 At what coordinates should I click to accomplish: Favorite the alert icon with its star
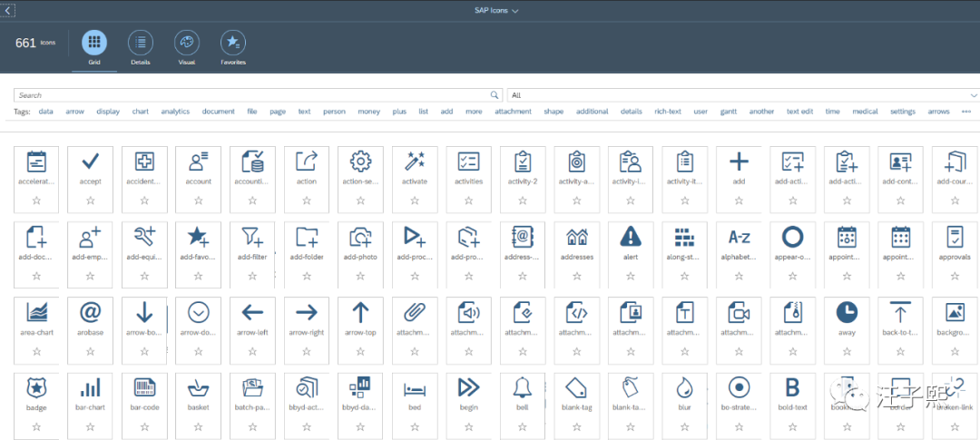pyautogui.click(x=631, y=276)
